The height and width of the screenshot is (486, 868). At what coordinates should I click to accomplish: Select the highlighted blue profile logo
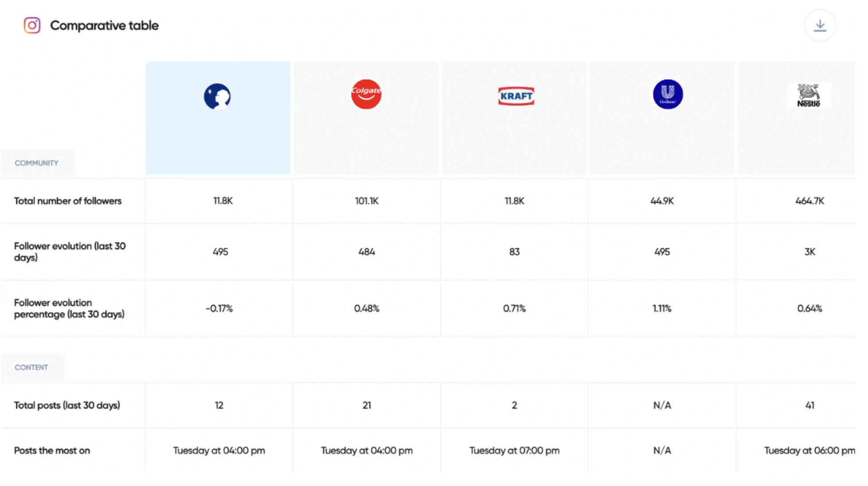point(217,96)
